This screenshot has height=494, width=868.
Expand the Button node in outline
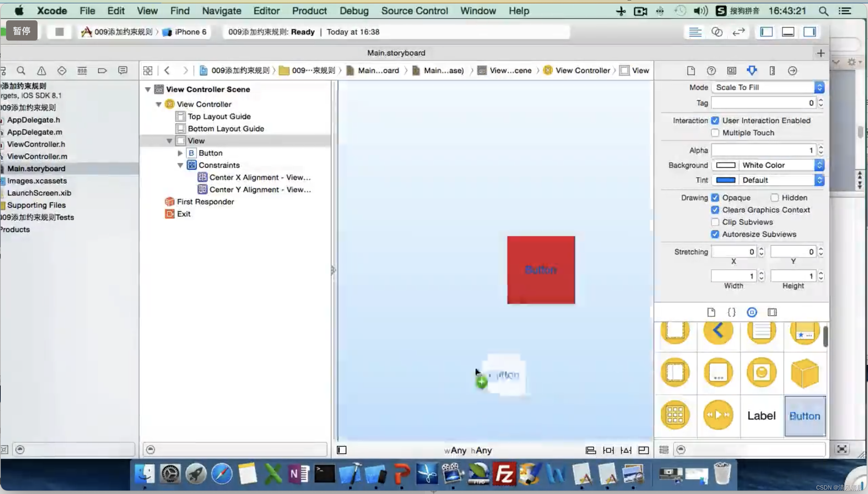point(180,153)
